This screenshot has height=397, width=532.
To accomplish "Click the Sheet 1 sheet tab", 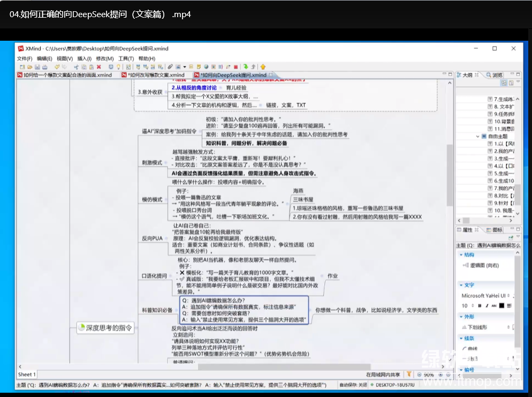I will [27, 374].
